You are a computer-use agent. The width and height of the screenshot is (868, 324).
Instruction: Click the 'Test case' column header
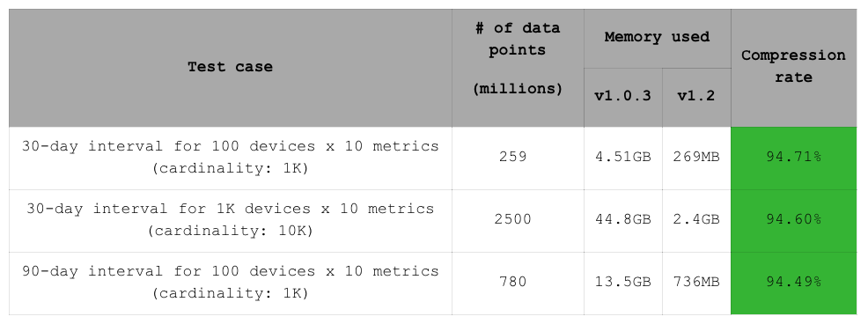pyautogui.click(x=231, y=68)
